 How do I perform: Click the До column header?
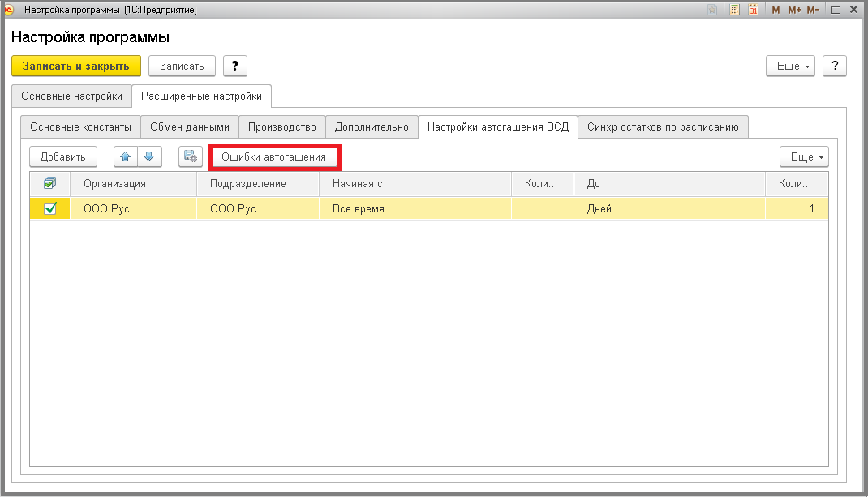coord(669,184)
